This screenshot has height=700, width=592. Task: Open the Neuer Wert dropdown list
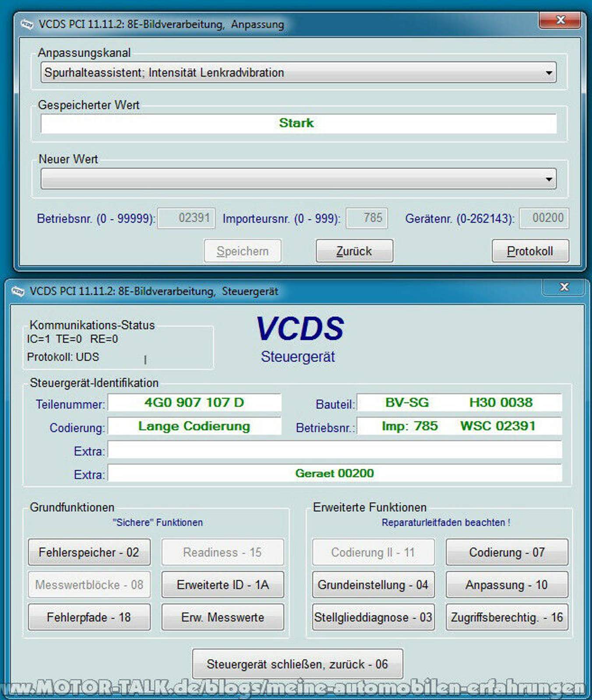[549, 179]
